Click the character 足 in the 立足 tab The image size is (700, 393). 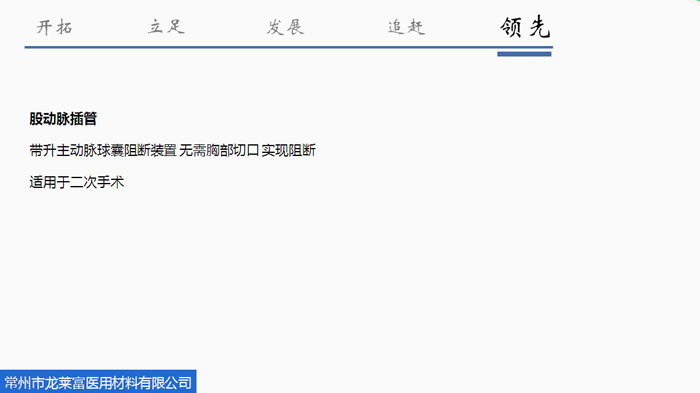pyautogui.click(x=175, y=27)
